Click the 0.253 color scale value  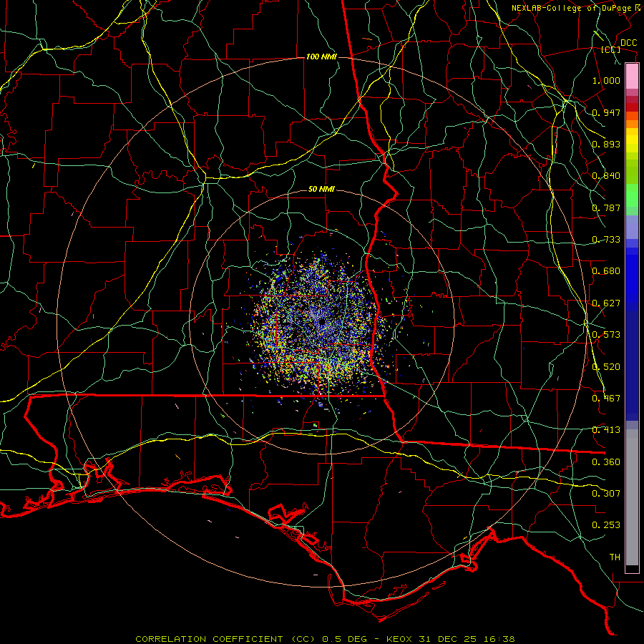click(606, 525)
